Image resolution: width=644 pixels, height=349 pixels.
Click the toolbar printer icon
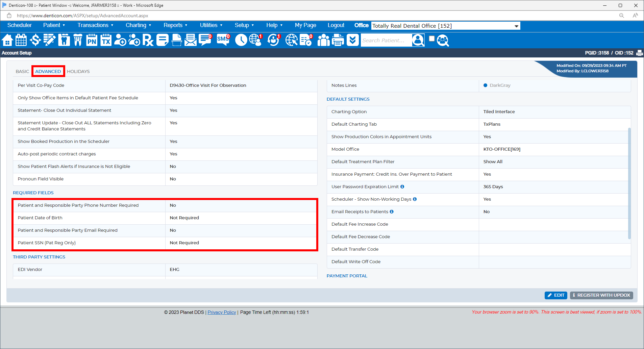tap(338, 40)
